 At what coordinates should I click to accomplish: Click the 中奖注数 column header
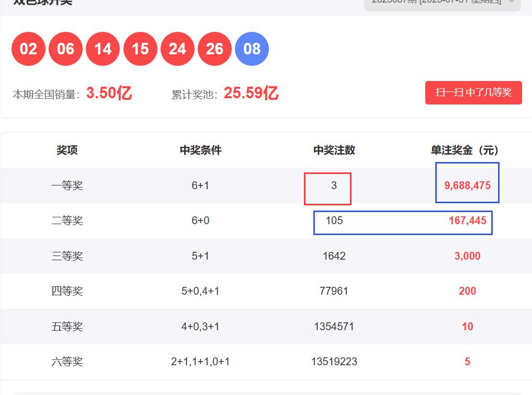pos(334,150)
